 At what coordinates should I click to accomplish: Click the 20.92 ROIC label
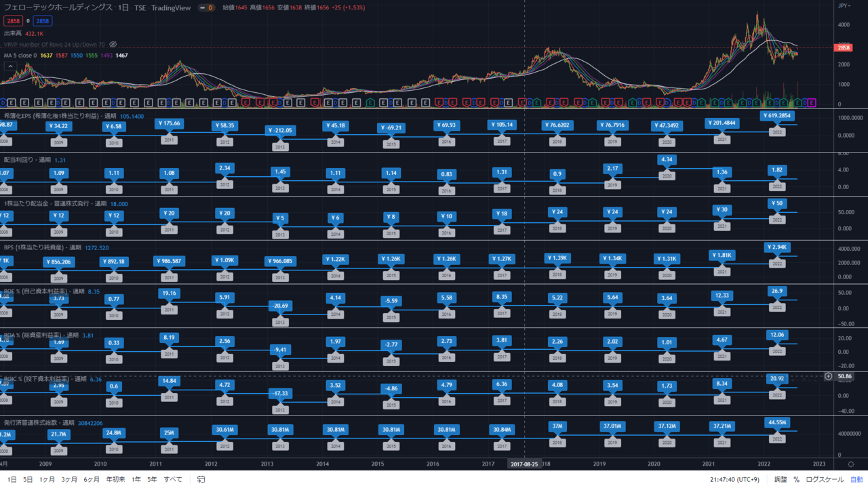pyautogui.click(x=778, y=378)
